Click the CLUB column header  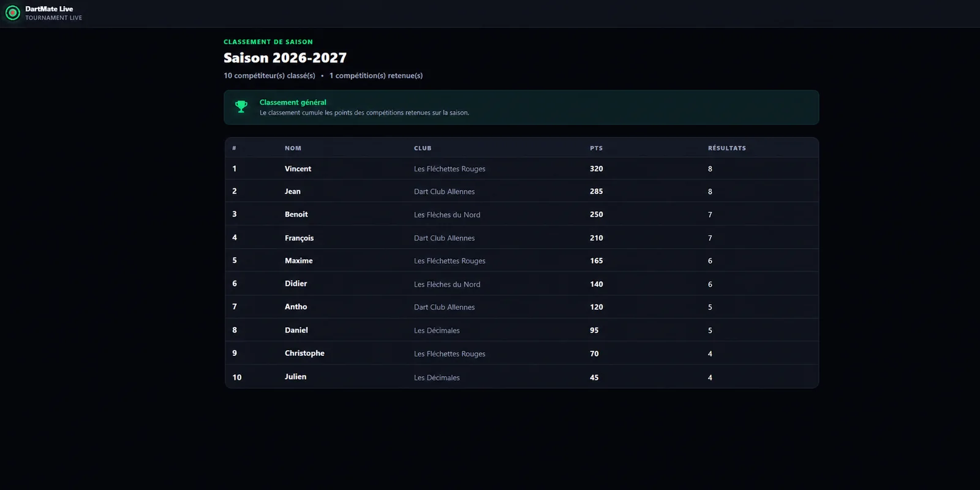[x=423, y=148]
